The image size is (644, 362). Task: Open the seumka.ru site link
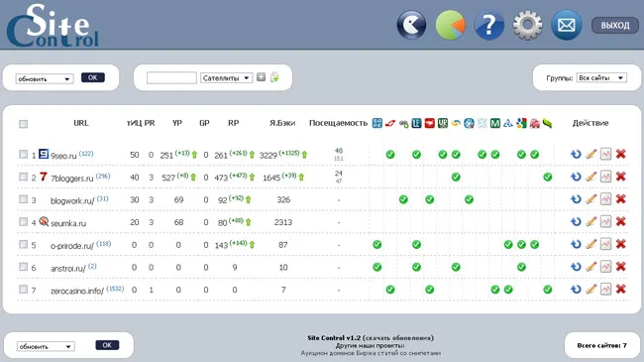point(68,223)
